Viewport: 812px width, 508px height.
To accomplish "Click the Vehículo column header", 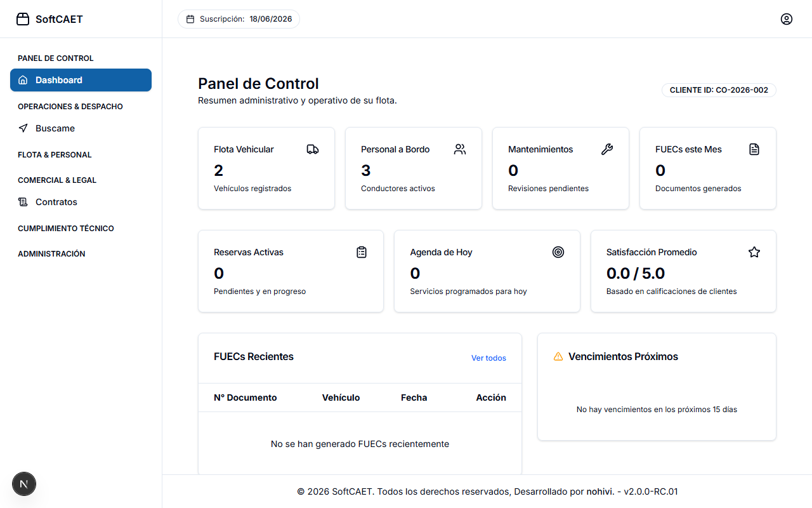I will click(341, 398).
